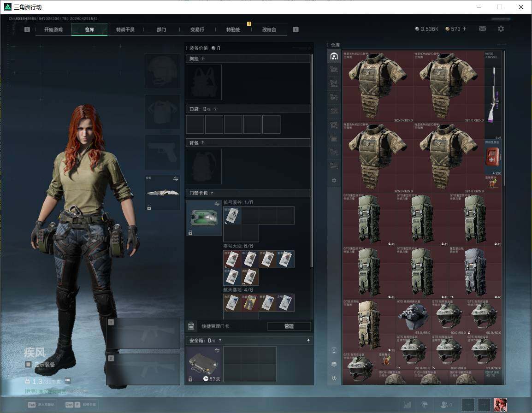Open the player avatar portrait
532x413 pixels.
click(x=500, y=405)
